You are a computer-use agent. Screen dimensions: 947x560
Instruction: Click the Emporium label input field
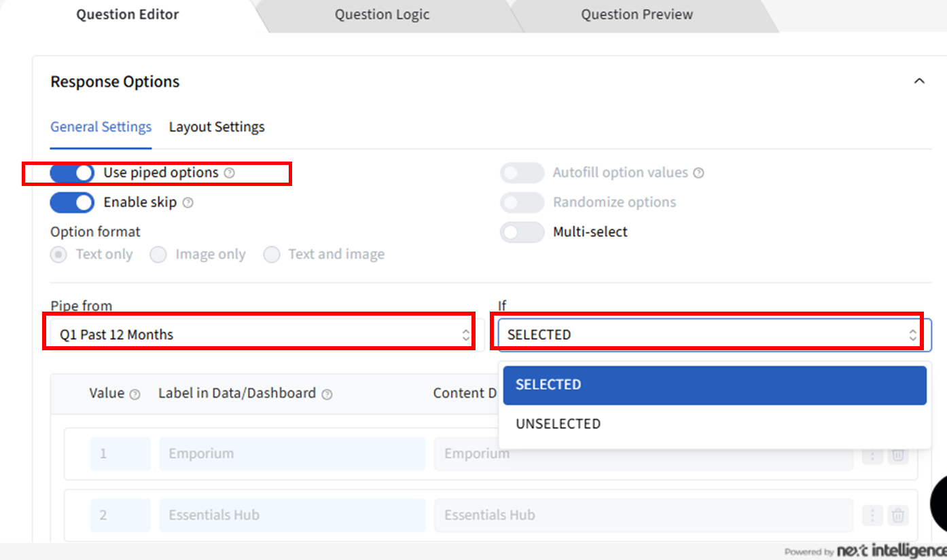coord(292,454)
